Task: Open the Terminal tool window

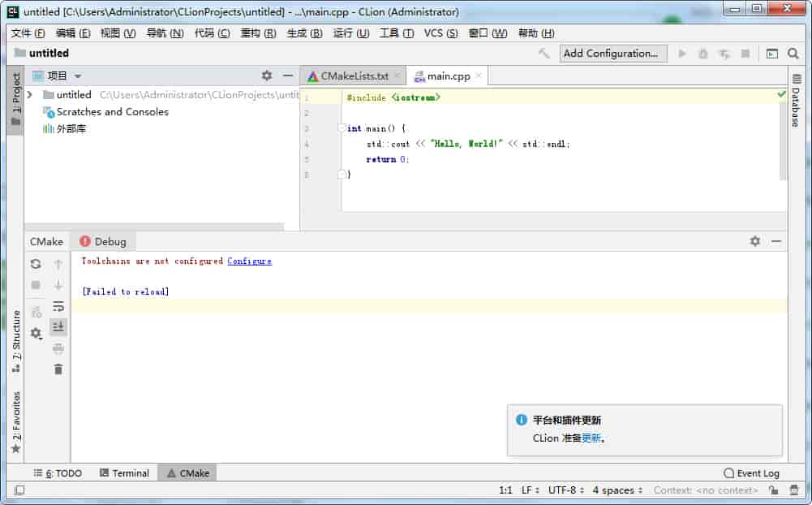Action: [124, 473]
